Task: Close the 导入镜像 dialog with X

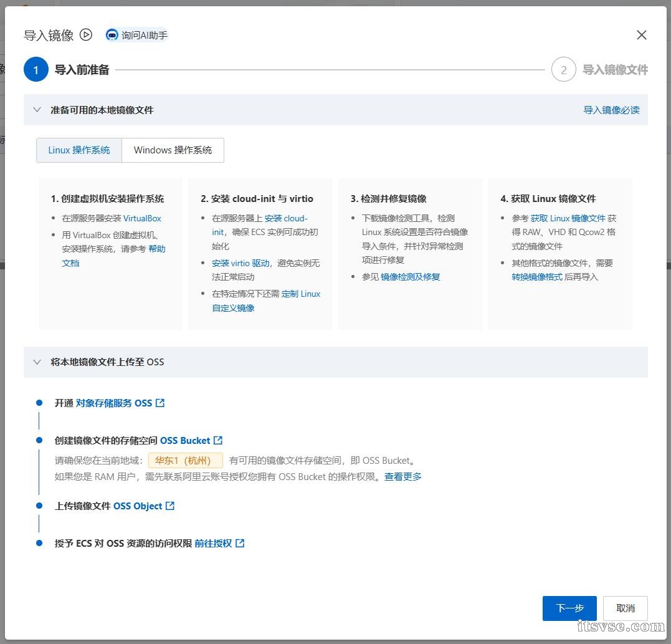Action: point(642,35)
